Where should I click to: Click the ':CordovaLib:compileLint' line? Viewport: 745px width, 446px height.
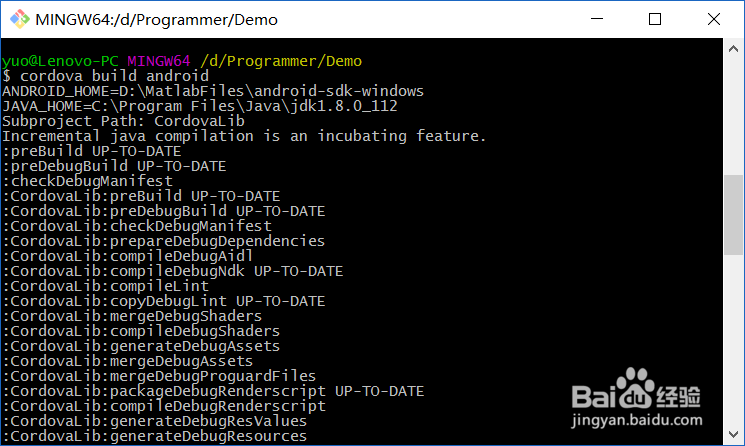[105, 286]
